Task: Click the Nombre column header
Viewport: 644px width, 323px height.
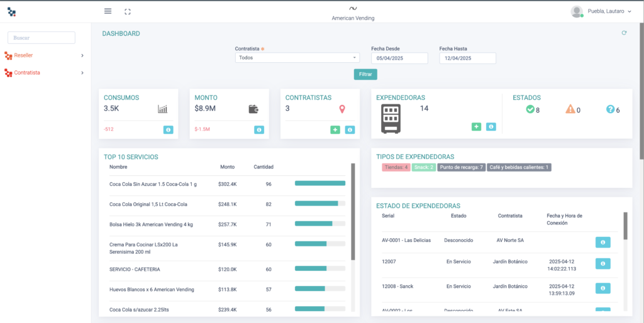Action: pos(118,167)
